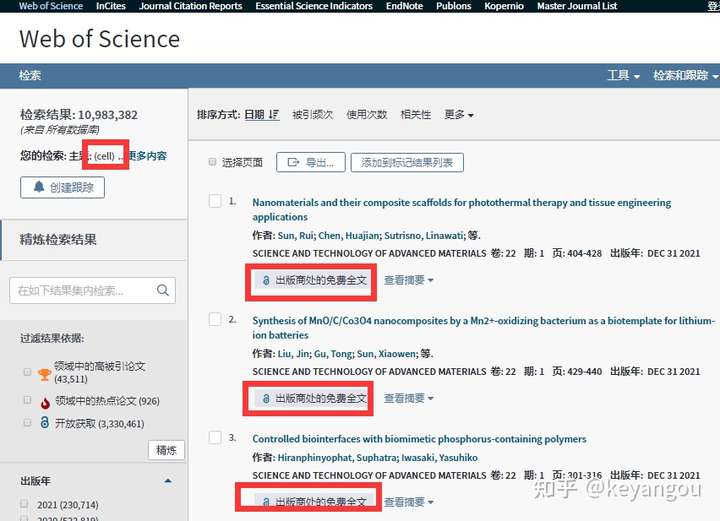The width and height of the screenshot is (720, 521).
Task: Open Master Journal List
Action: (577, 6)
